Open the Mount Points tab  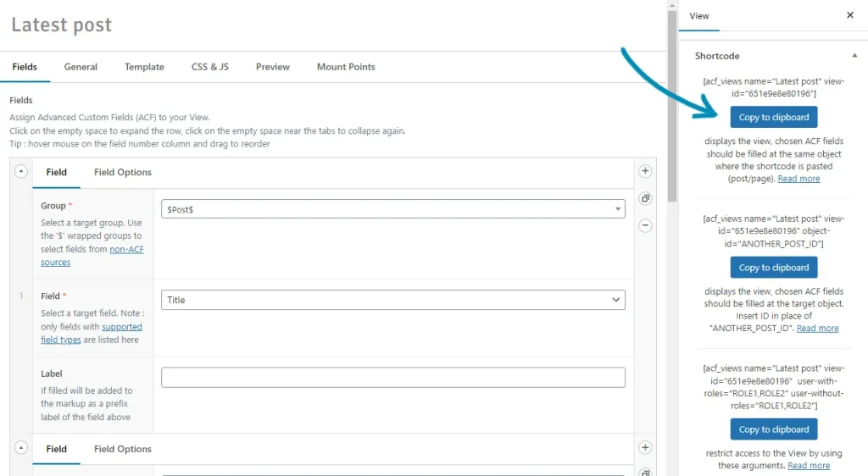click(346, 67)
